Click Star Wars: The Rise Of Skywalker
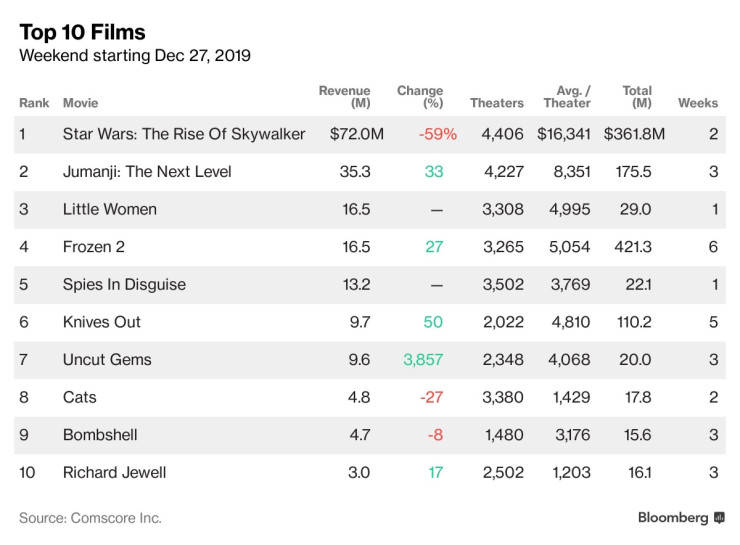The height and width of the screenshot is (545, 740). pos(184,134)
